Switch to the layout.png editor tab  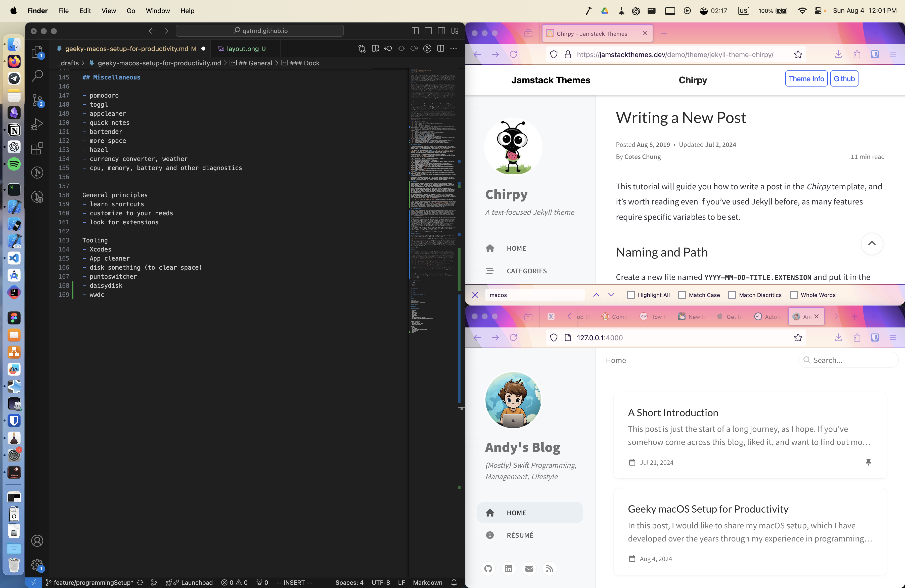(x=243, y=49)
